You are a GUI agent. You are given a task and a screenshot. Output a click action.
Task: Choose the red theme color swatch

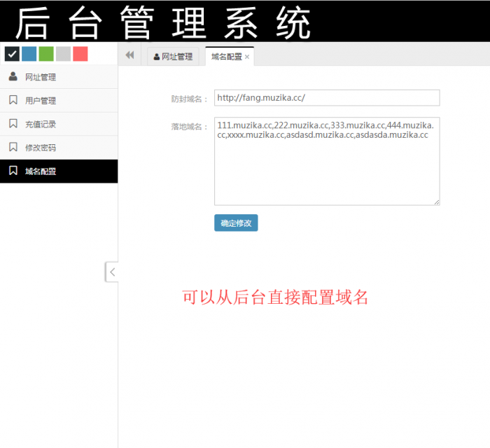click(80, 54)
